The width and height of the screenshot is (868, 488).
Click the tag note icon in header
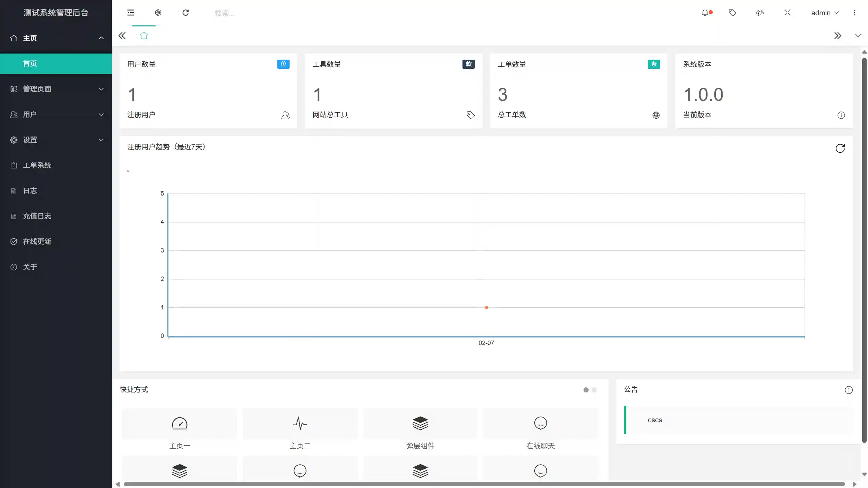pos(732,13)
